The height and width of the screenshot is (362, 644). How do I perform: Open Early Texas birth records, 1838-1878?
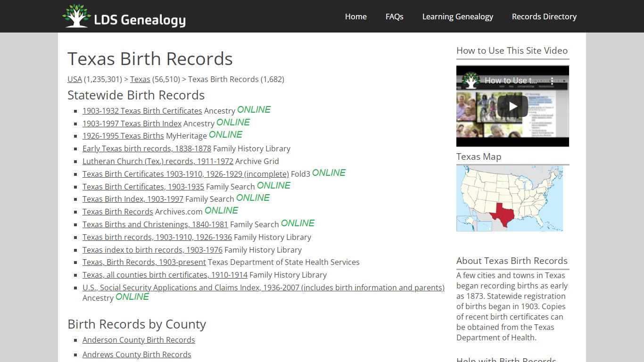coord(147,148)
